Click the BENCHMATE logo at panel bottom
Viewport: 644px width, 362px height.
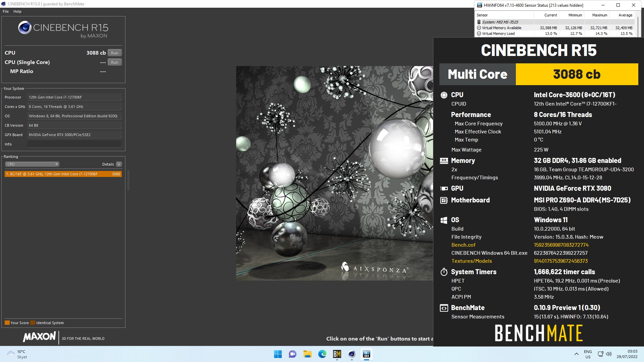[x=539, y=333]
